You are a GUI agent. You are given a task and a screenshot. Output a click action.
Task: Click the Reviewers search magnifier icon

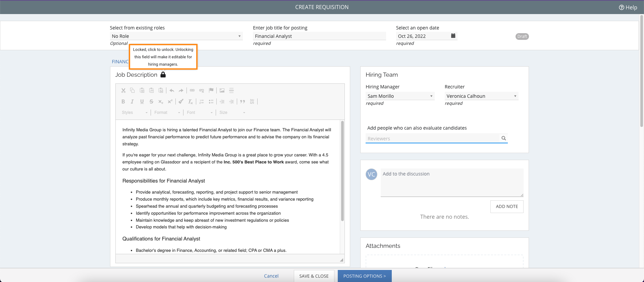point(503,138)
